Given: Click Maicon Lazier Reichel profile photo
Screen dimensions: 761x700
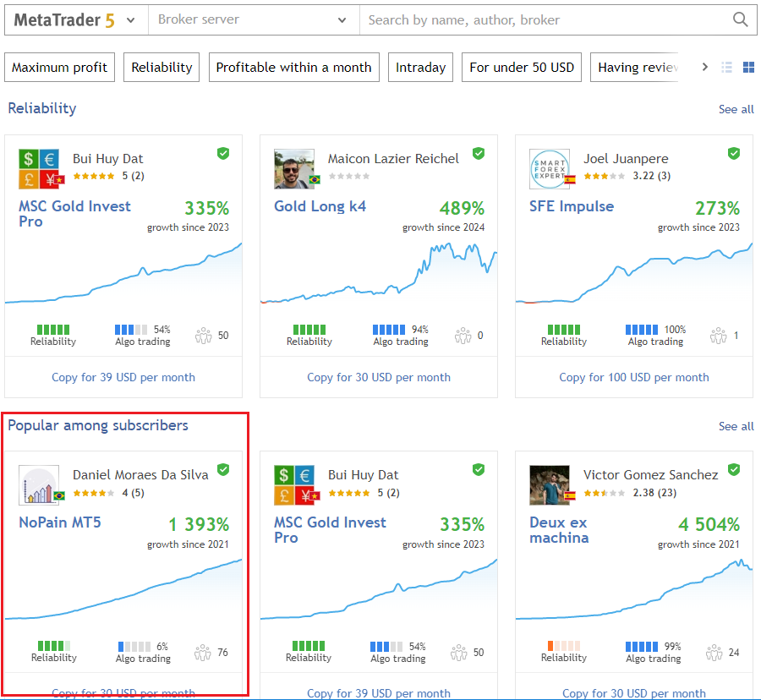Looking at the screenshot, I should click(x=296, y=169).
